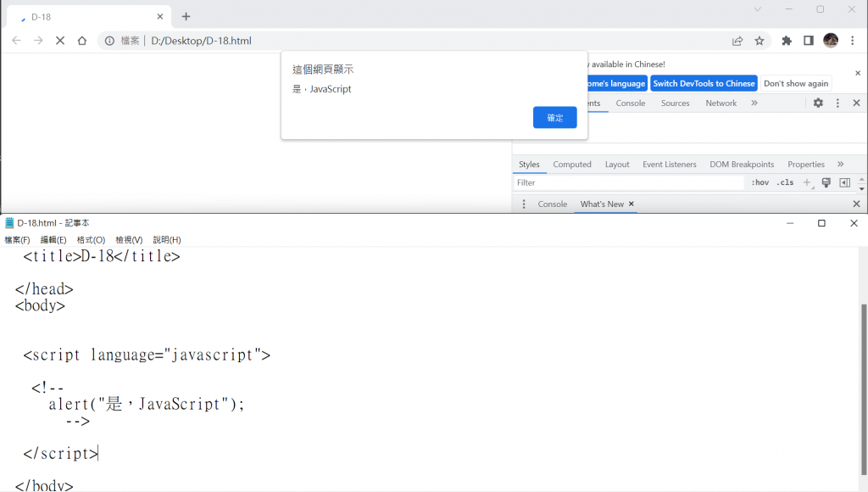Select the DOM Breakpoints tab
Image resolution: width=868 pixels, height=492 pixels.
(x=742, y=164)
